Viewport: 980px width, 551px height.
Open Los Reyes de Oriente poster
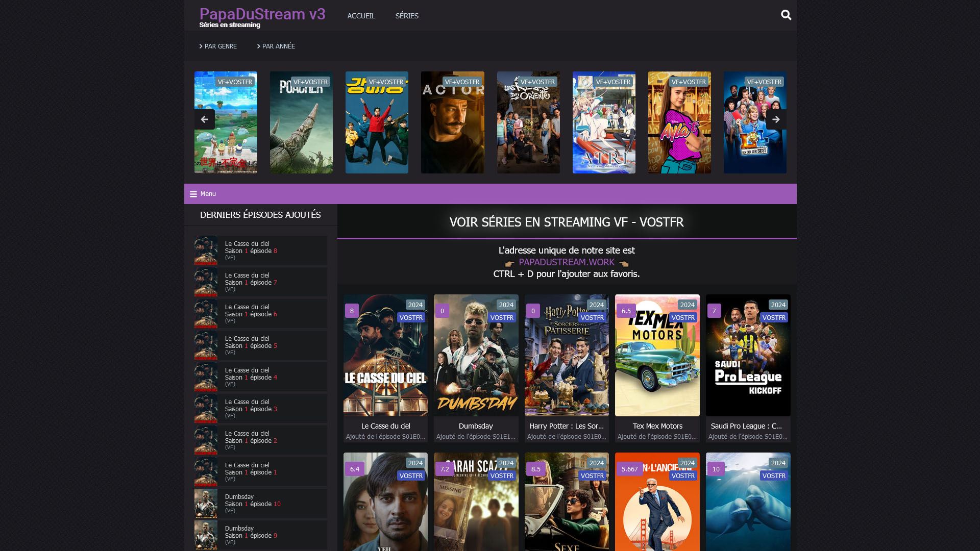coord(528,122)
